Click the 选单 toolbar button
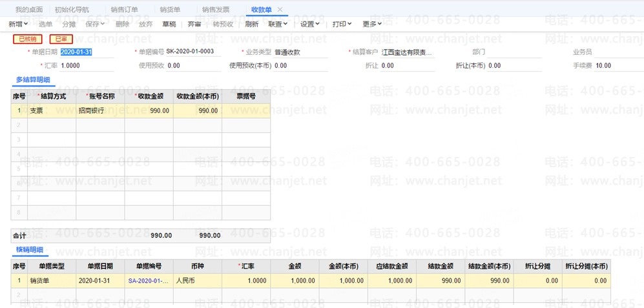644x308 pixels. pos(46,25)
